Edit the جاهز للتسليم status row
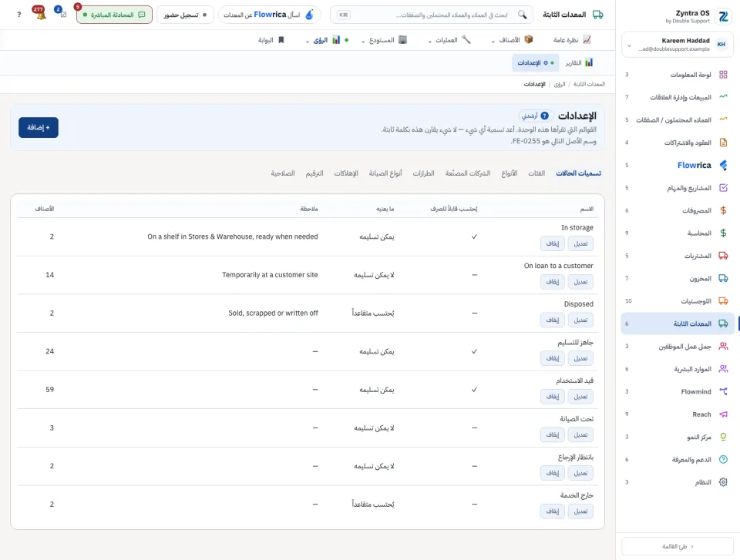740x560 pixels. tap(580, 358)
